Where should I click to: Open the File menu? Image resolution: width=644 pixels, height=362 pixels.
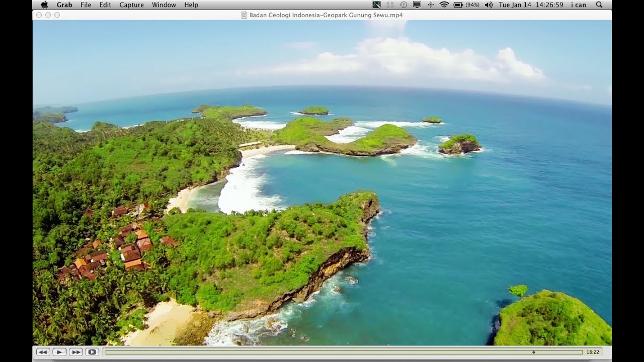tap(86, 5)
